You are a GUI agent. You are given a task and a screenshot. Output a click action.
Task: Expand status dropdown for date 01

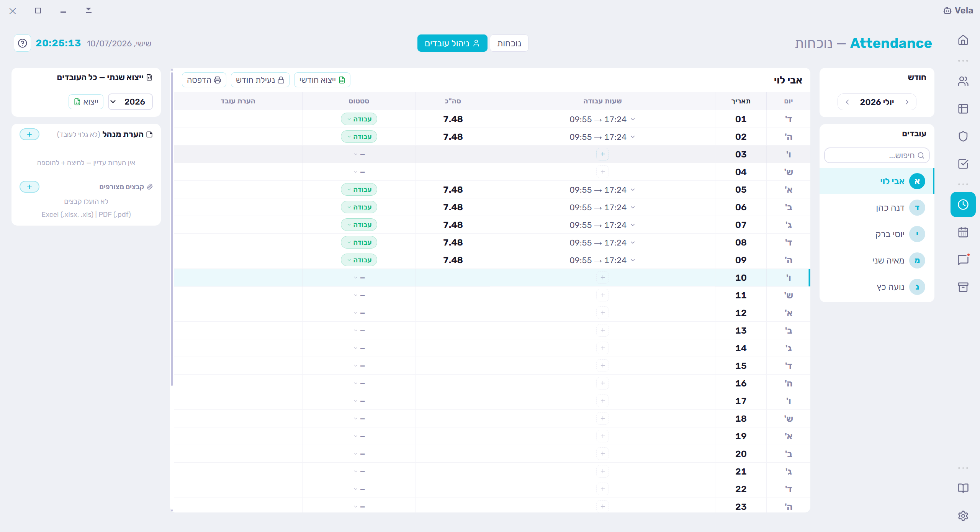point(359,119)
